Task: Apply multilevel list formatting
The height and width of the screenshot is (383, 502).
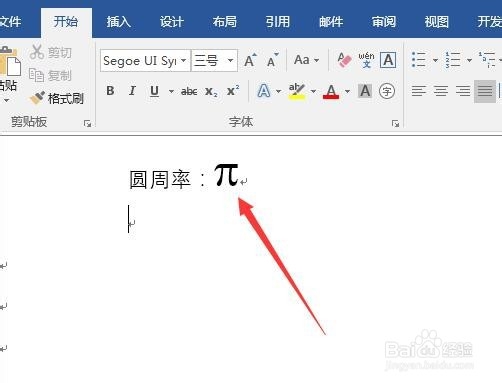Action: [x=487, y=60]
